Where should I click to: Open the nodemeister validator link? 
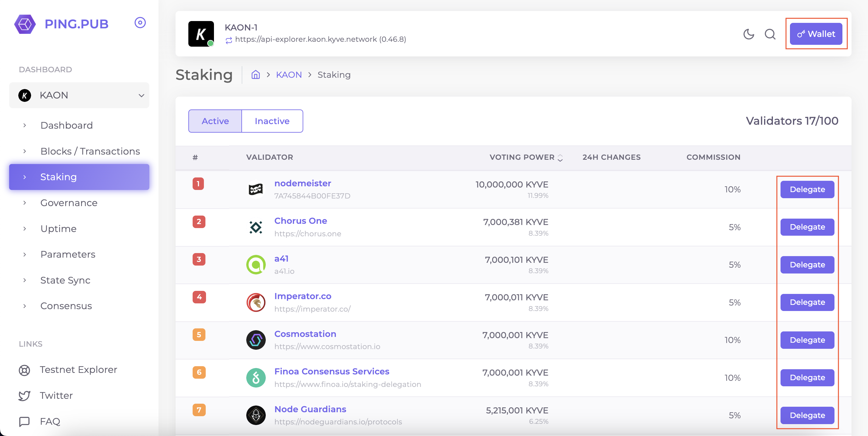(302, 183)
